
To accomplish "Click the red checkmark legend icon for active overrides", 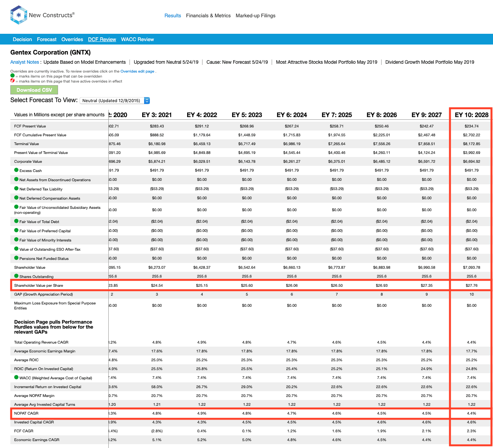I will pos(13,81).
